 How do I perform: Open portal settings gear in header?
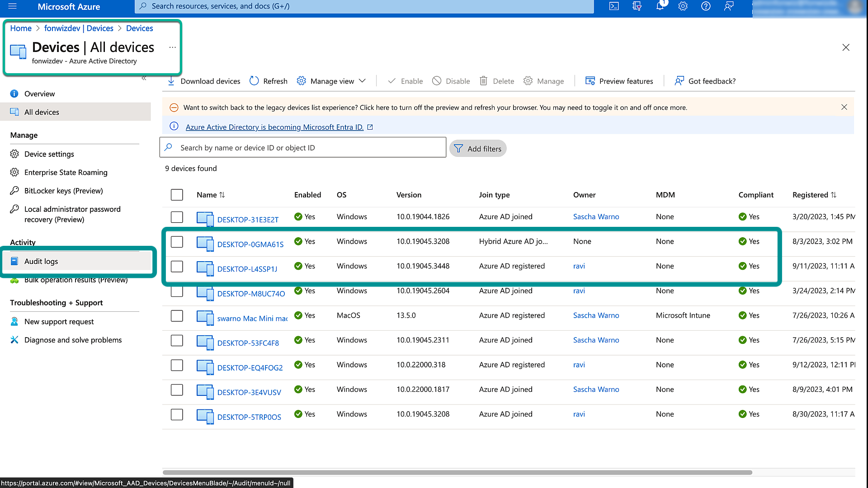(683, 6)
